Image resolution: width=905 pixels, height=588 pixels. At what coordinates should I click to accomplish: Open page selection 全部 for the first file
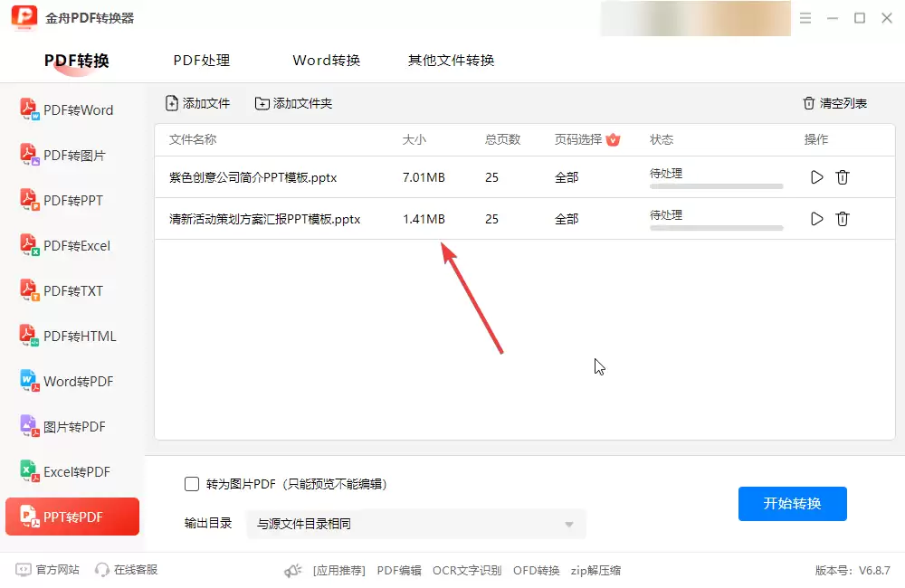coord(567,177)
